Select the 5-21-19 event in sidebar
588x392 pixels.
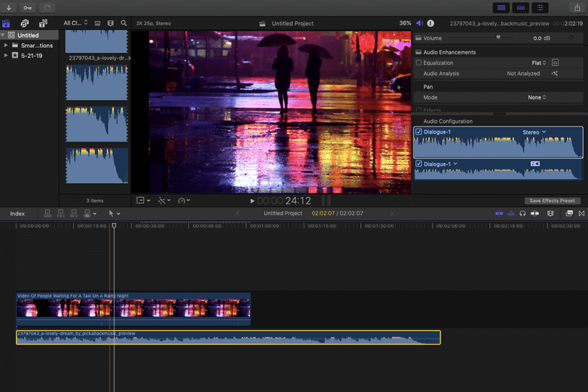click(31, 55)
